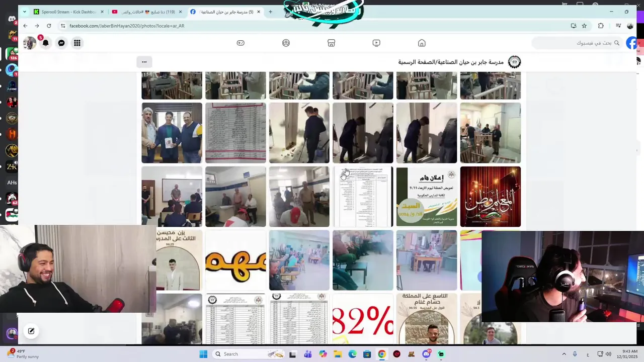Image resolution: width=644 pixels, height=362 pixels.
Task: Open the page three-dots options menu
Action: point(144,62)
